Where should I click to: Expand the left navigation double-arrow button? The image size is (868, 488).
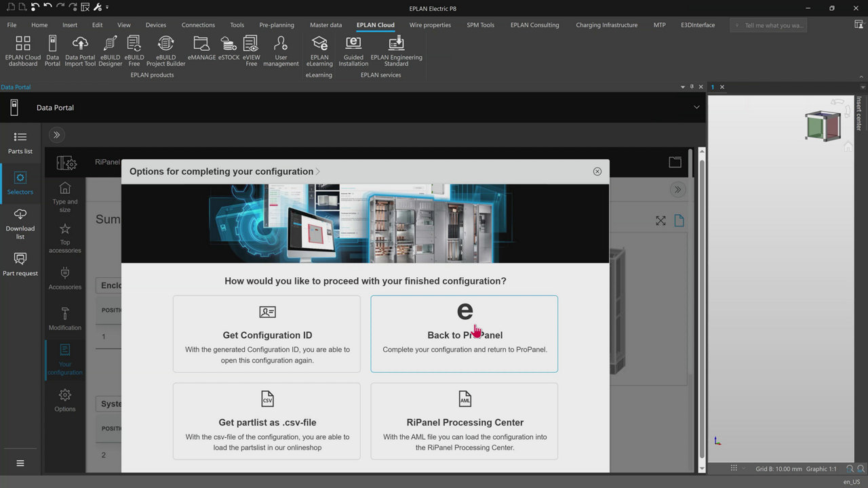click(57, 135)
